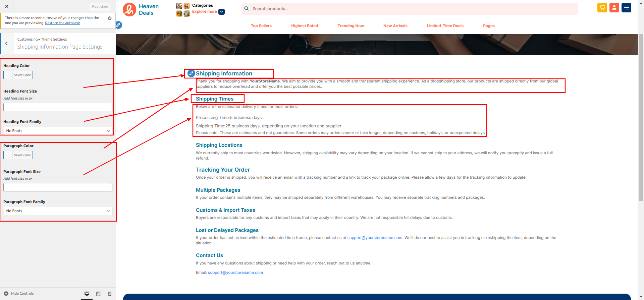Open Paragraph Font Family dropdown
Image resolution: width=644 pixels, height=300 pixels.
(x=58, y=211)
